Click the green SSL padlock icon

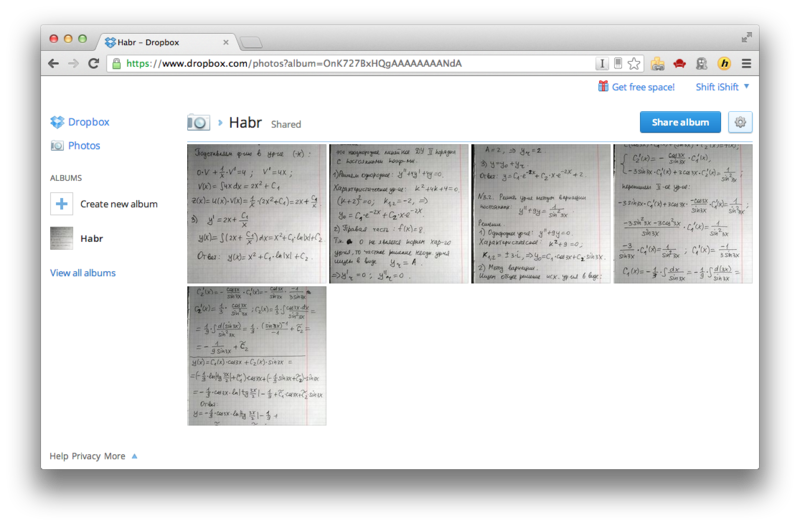[x=116, y=63]
